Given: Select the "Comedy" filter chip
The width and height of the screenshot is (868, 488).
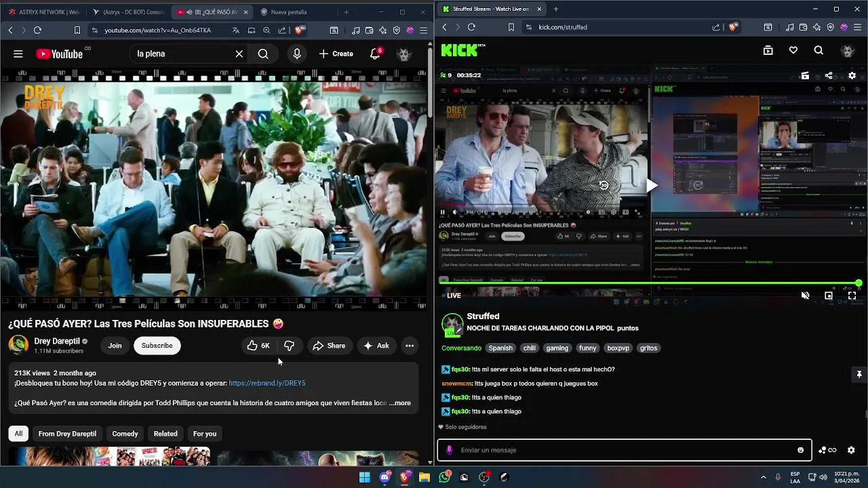Looking at the screenshot, I should [x=125, y=434].
